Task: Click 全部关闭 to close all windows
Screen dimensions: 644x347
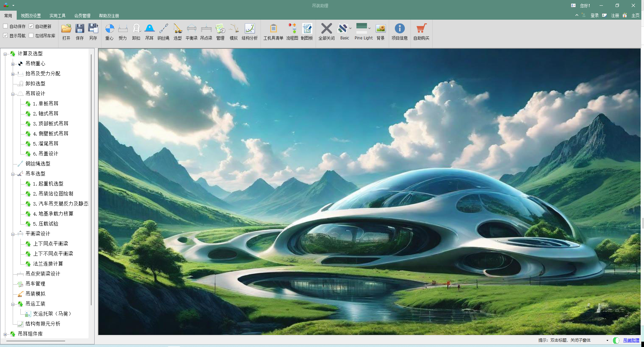Action: [x=326, y=32]
